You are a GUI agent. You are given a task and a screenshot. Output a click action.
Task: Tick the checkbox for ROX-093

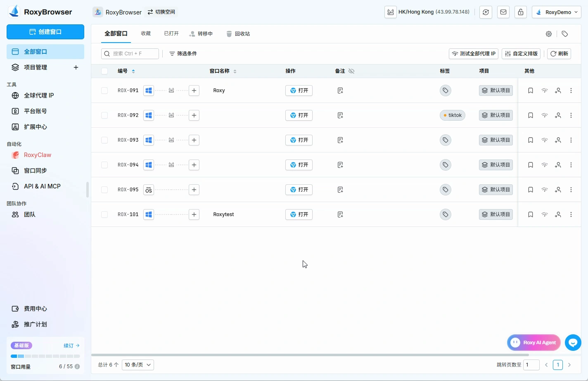click(x=104, y=140)
